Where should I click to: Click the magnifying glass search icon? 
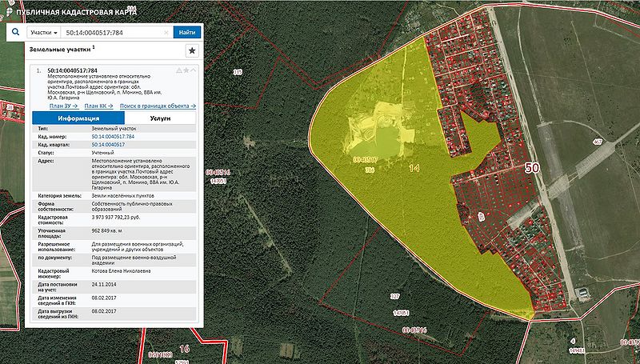point(15,33)
